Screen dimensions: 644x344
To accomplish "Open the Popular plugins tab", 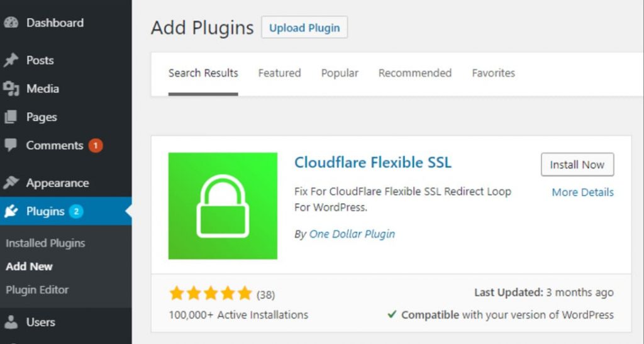I will pos(340,73).
